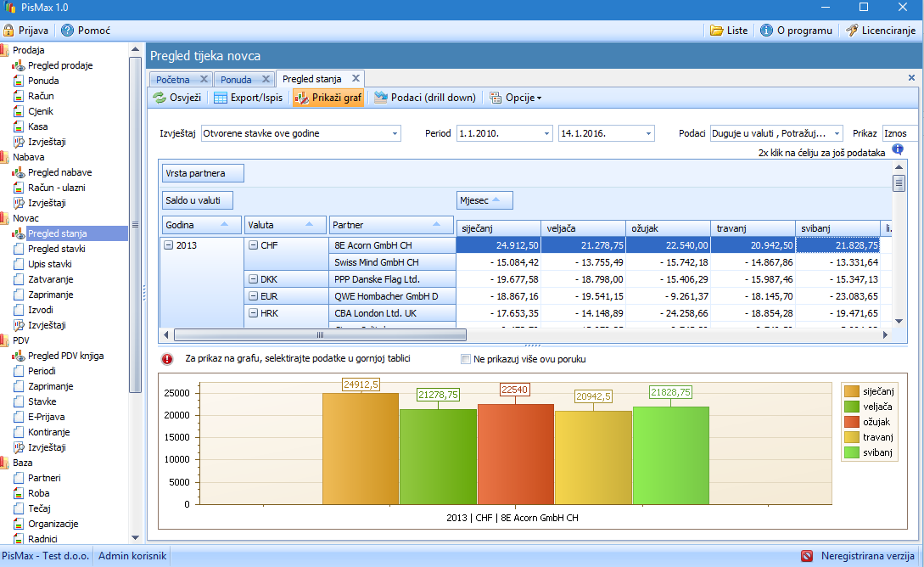This screenshot has width=924, height=567.
Task: Sort by the Mjesec field header
Action: (x=484, y=200)
